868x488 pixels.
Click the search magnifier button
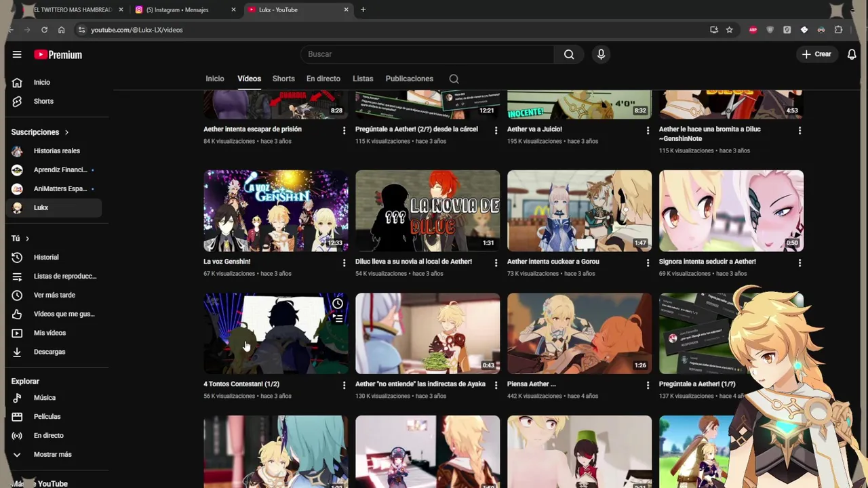click(x=569, y=54)
